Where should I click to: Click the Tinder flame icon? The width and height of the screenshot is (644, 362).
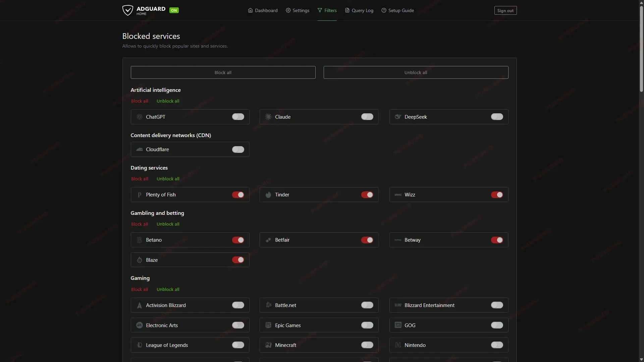click(x=268, y=195)
